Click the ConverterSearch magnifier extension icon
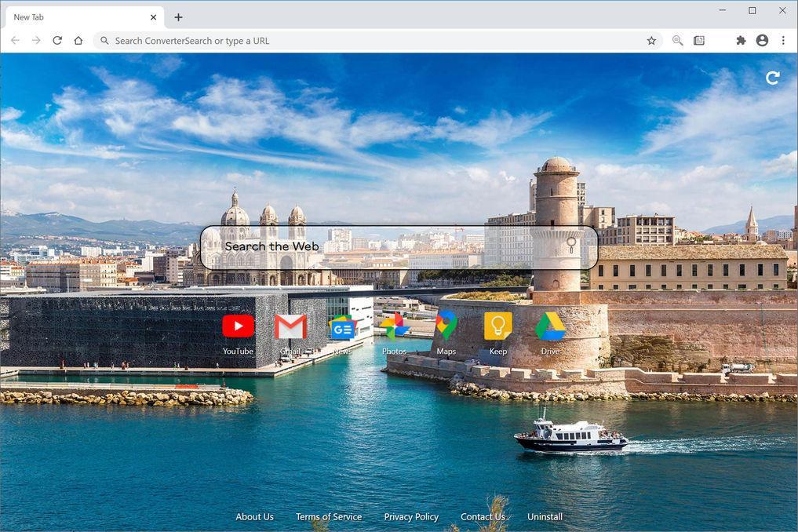The height and width of the screenshot is (532, 798). tap(677, 40)
